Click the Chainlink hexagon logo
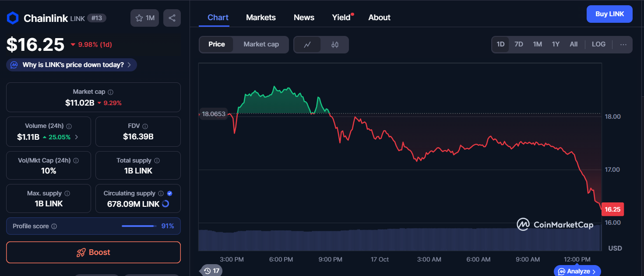The width and height of the screenshot is (644, 276). 12,18
